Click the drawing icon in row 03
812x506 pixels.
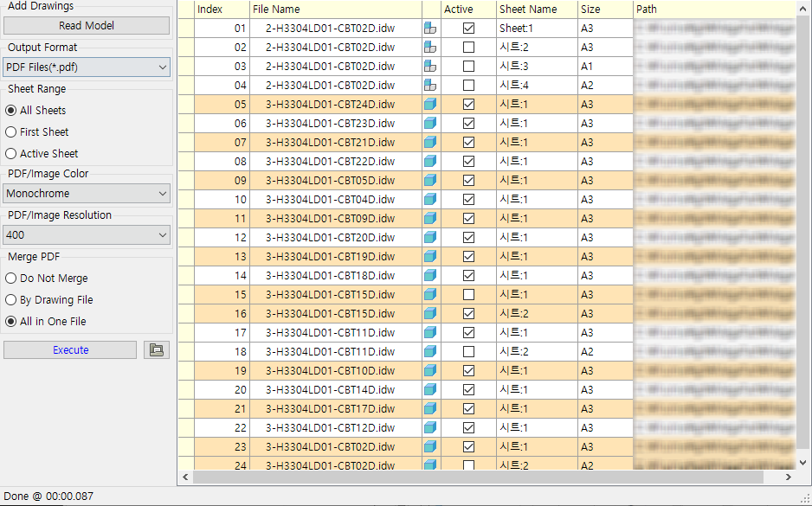430,67
